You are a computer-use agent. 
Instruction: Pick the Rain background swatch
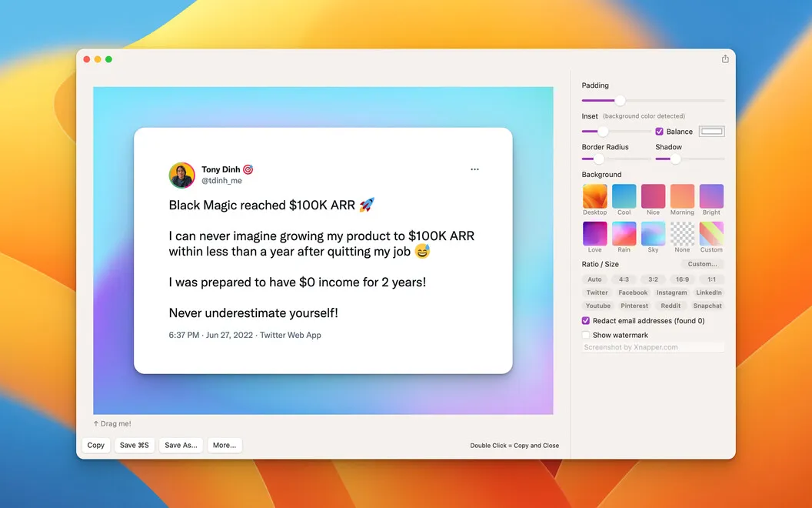(x=624, y=233)
